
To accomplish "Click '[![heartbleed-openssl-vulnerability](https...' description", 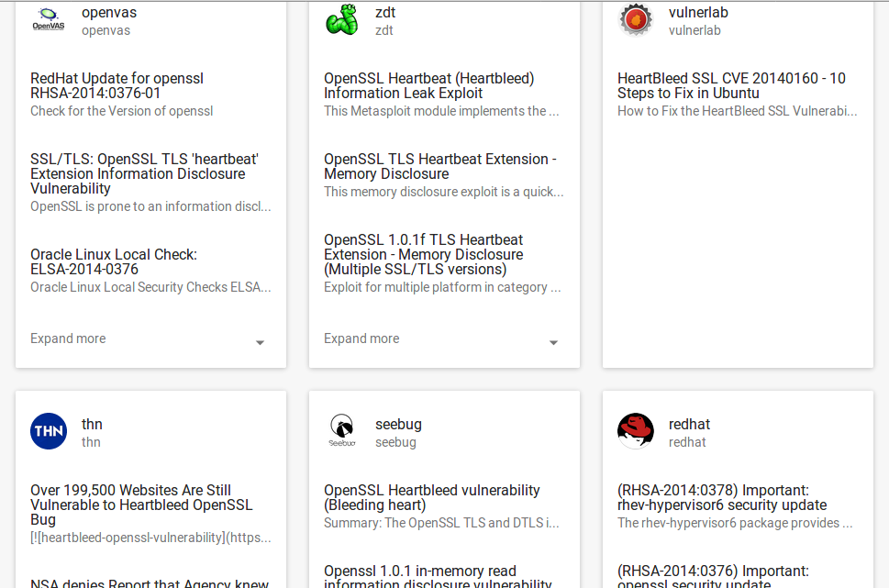I will click(150, 538).
